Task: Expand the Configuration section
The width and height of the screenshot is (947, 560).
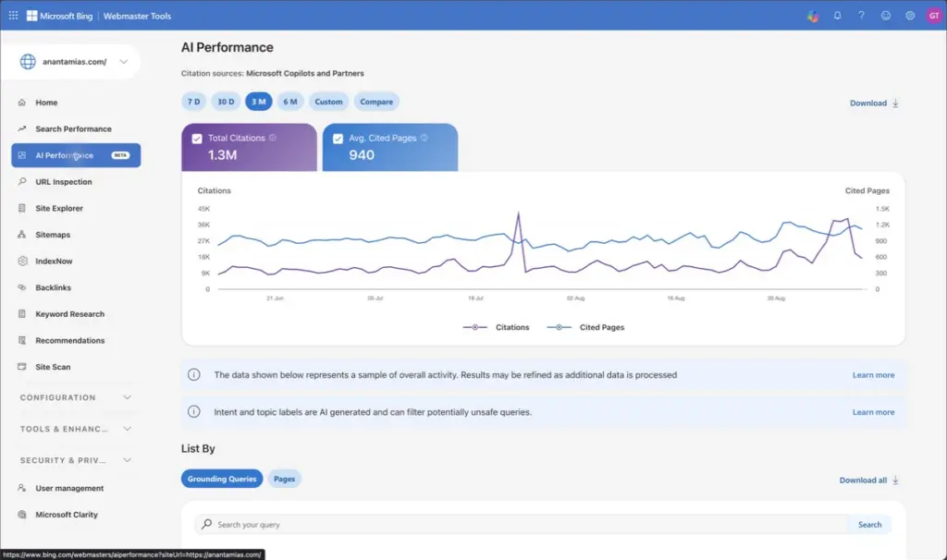Action: 76,397
